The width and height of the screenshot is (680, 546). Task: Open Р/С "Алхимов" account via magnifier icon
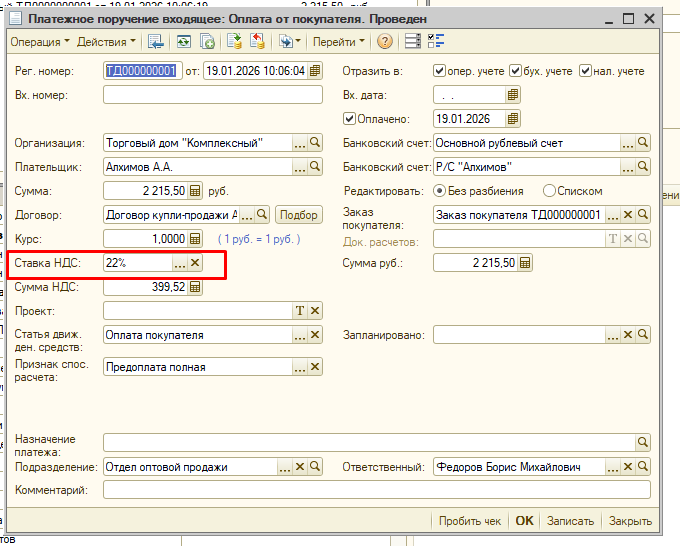(x=643, y=167)
